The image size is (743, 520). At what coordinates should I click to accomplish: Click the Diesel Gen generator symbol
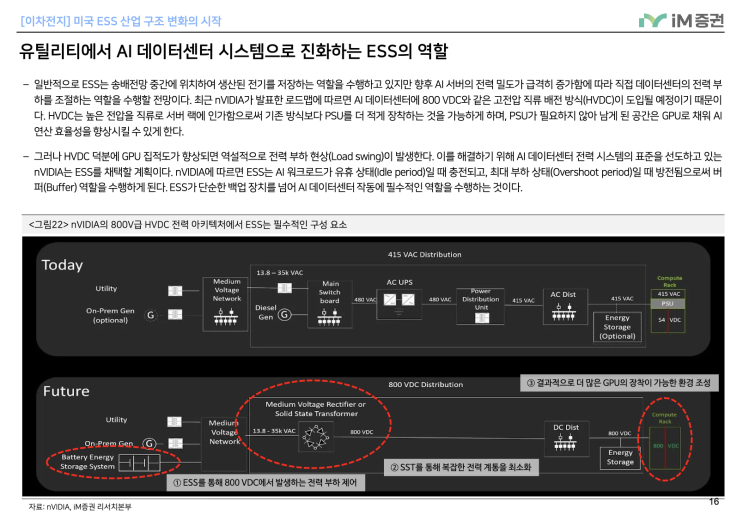click(x=284, y=314)
